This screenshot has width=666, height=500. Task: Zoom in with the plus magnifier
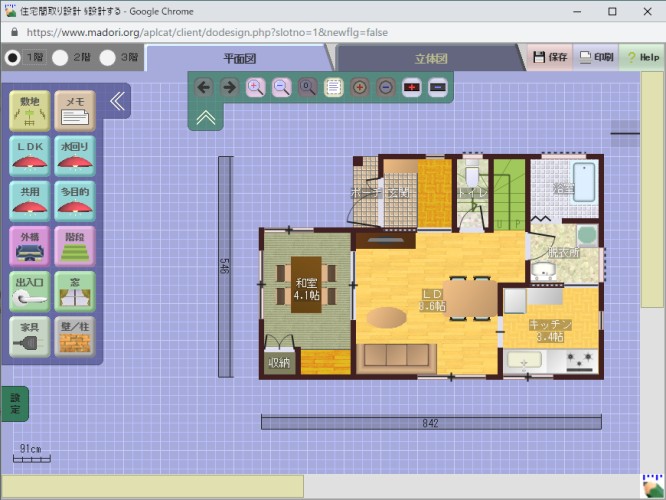(x=255, y=87)
